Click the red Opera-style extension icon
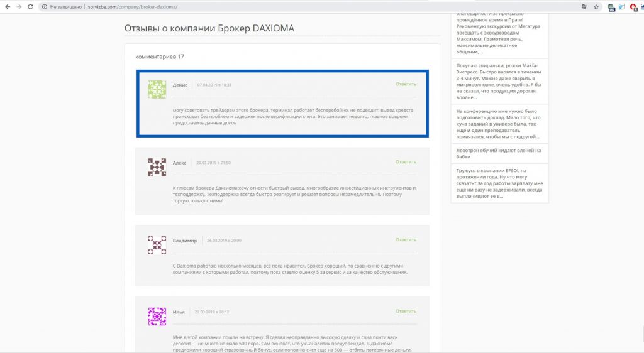This screenshot has height=353, width=644. click(x=633, y=7)
